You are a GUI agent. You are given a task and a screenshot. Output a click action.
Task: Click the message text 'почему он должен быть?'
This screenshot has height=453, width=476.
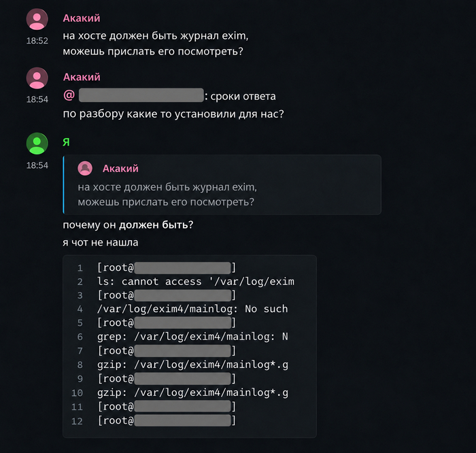tap(128, 225)
